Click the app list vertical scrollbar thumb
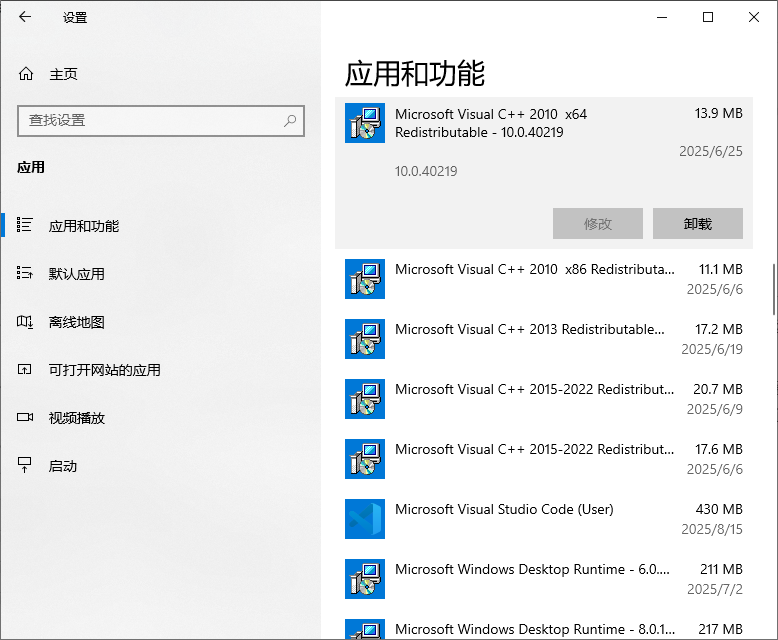 774,290
